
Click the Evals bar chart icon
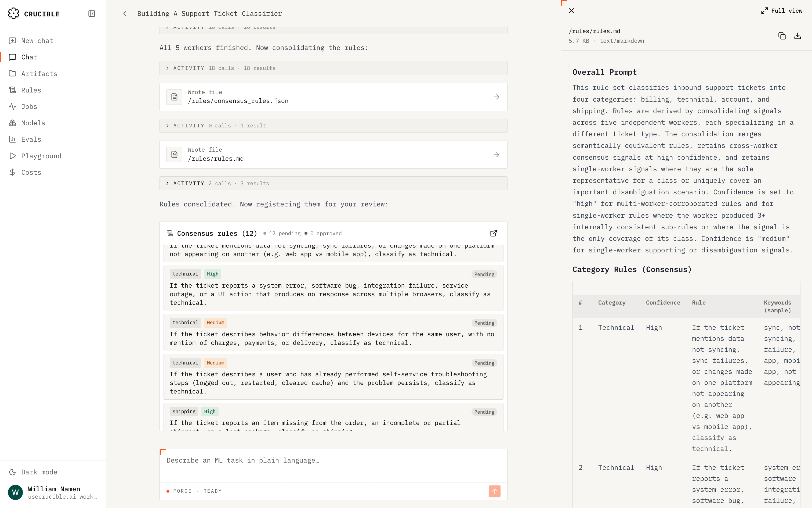[x=12, y=139]
